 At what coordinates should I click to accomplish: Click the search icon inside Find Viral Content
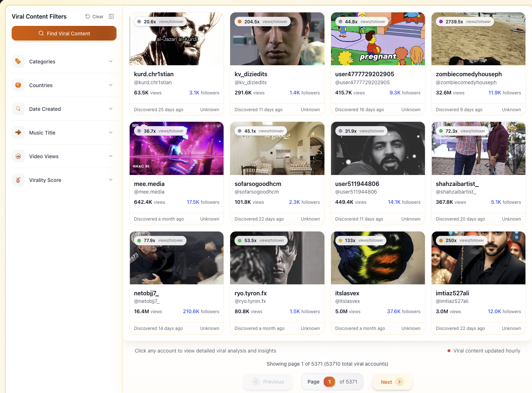click(41, 33)
